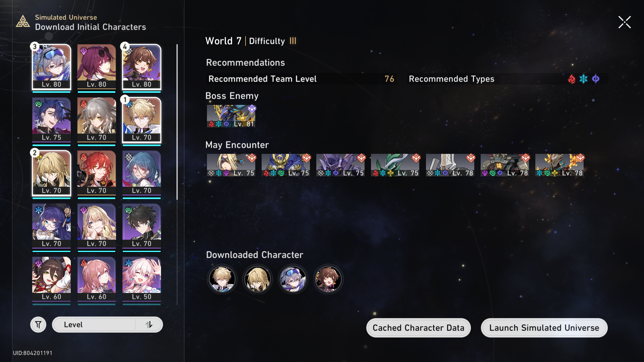Viewport: 644px width, 362px height.
Task: Deselect character marked number 3
Action: (x=52, y=67)
